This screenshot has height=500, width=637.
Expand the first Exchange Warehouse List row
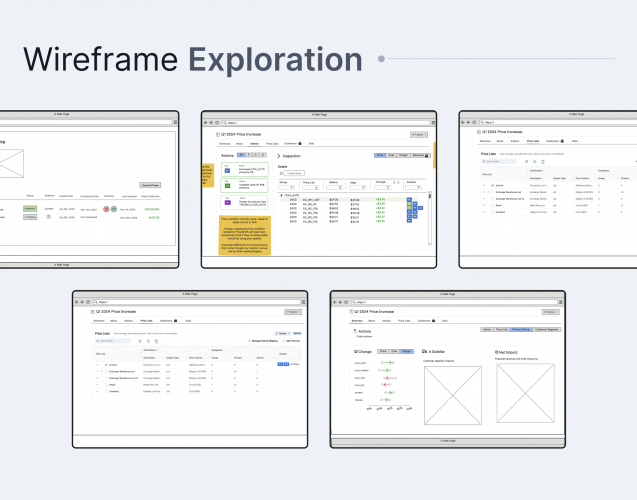(x=102, y=371)
